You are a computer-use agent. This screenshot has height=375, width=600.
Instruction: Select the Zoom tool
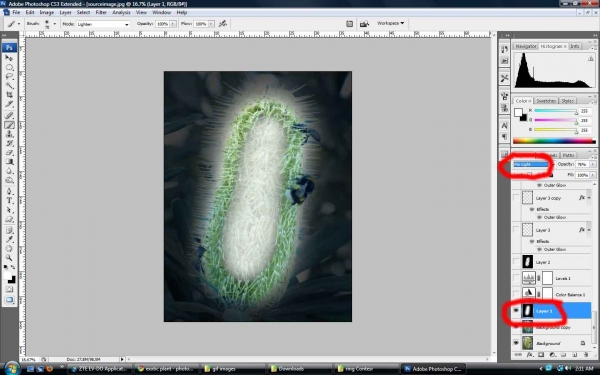click(9, 258)
